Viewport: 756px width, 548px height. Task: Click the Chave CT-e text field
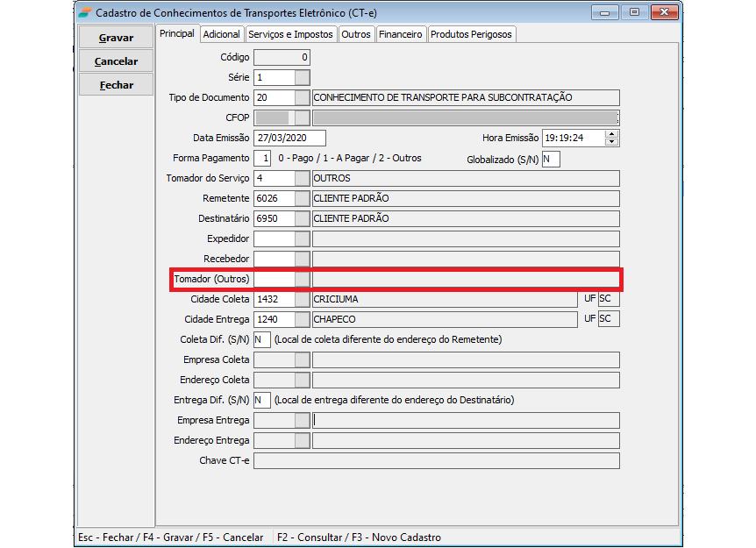tap(436, 460)
